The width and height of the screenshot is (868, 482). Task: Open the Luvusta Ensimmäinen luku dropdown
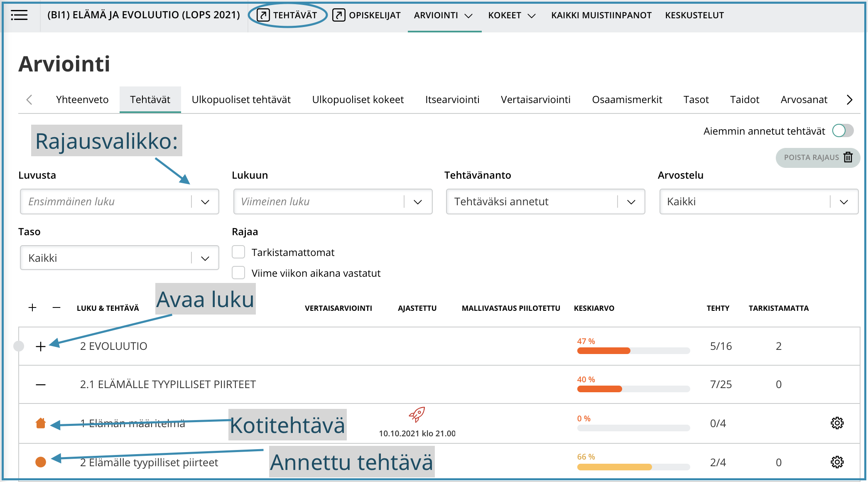click(x=120, y=202)
